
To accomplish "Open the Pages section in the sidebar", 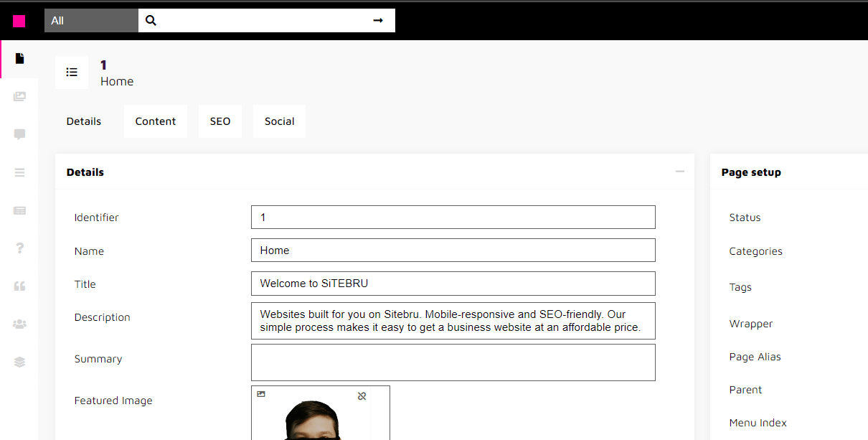I will point(19,59).
